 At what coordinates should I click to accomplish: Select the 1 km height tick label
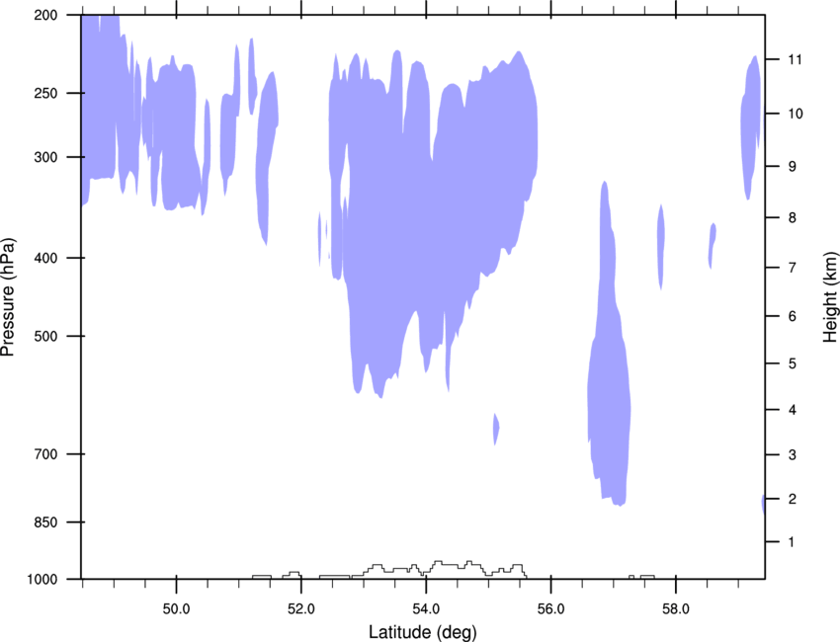click(788, 542)
